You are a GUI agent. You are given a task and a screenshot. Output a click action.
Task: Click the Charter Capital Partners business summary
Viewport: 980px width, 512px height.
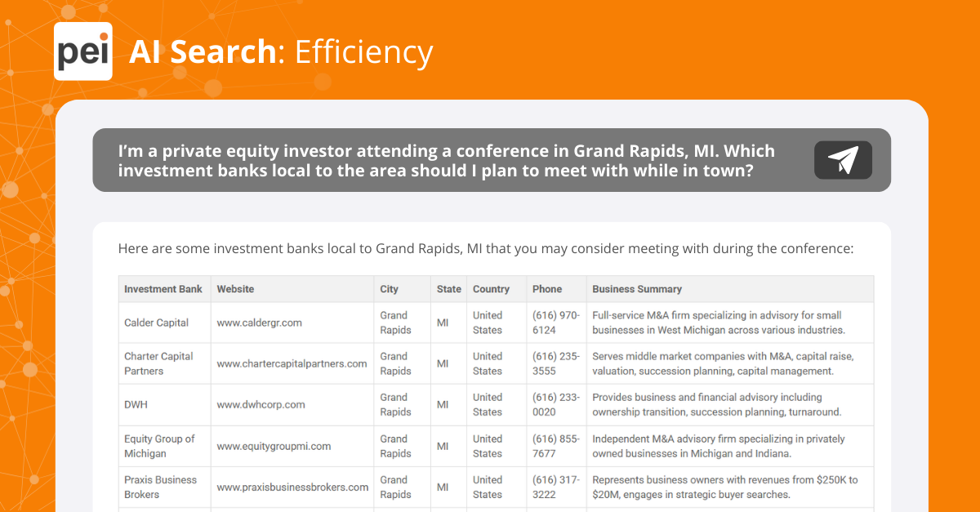coord(723,363)
